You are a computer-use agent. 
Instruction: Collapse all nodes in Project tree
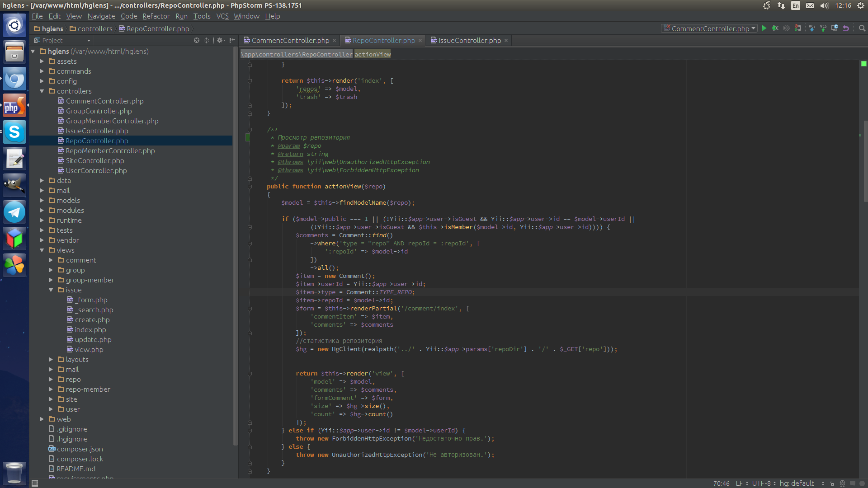[x=207, y=41]
